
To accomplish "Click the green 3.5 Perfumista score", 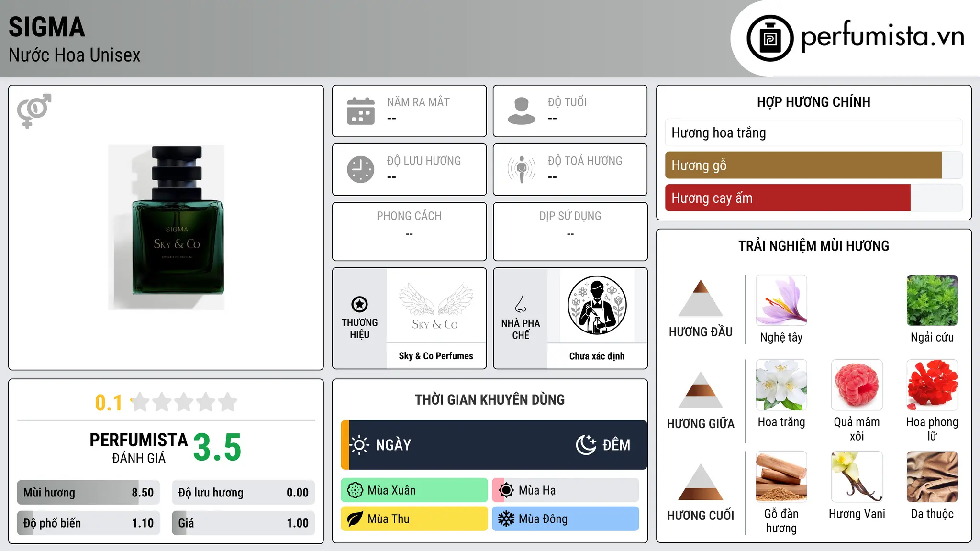I will pos(217,447).
